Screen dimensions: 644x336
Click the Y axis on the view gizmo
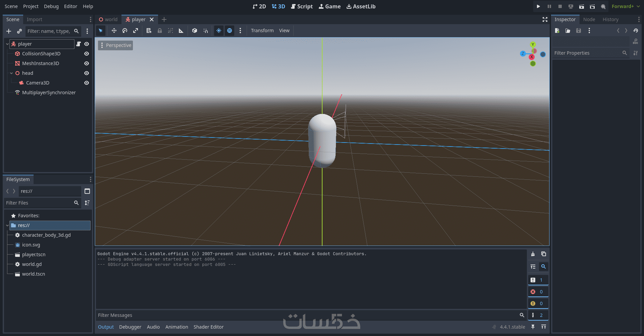click(533, 44)
